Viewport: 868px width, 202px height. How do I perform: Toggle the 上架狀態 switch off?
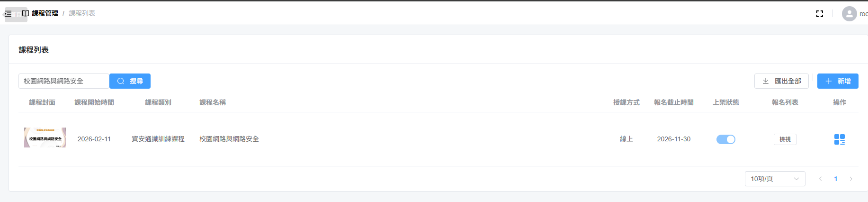click(726, 139)
